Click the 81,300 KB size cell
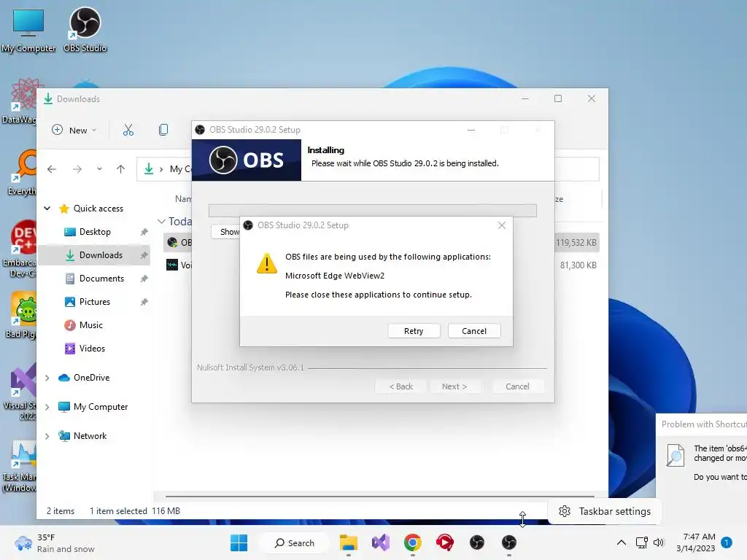This screenshot has height=560, width=747. coord(578,265)
